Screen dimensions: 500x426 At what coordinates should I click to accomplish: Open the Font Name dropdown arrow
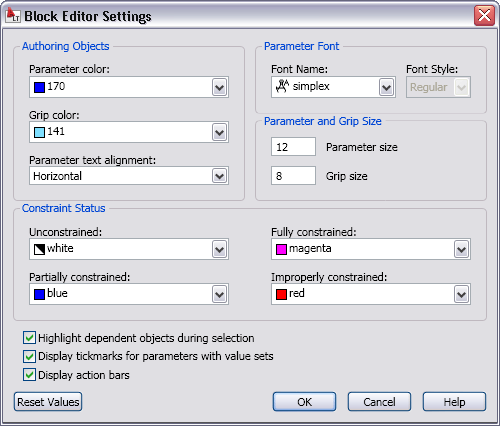pos(386,87)
